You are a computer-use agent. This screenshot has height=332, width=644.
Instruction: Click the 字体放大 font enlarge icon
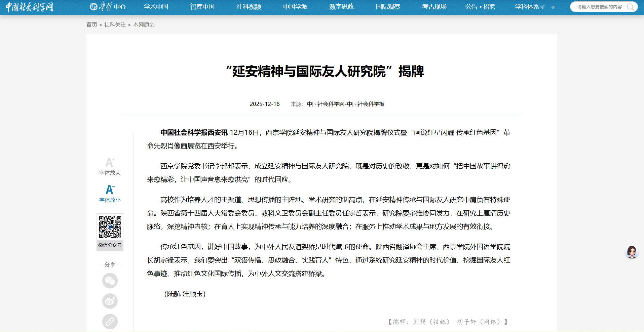point(110,163)
